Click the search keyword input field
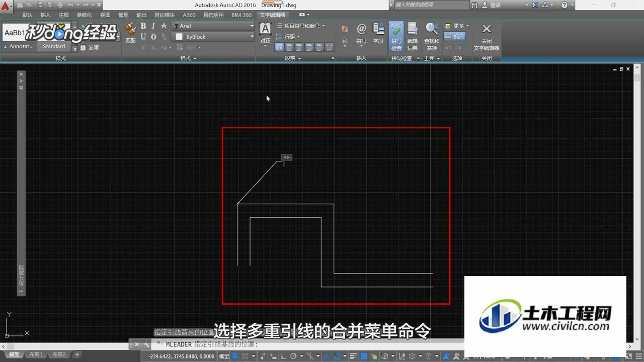The width and height of the screenshot is (644, 362). click(432, 5)
